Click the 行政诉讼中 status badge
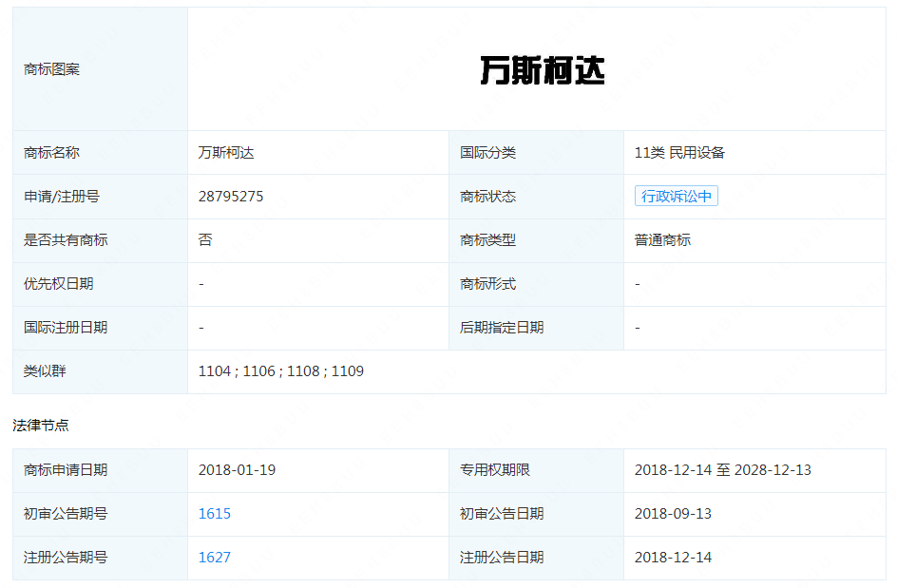The height and width of the screenshot is (588, 897). click(x=677, y=197)
